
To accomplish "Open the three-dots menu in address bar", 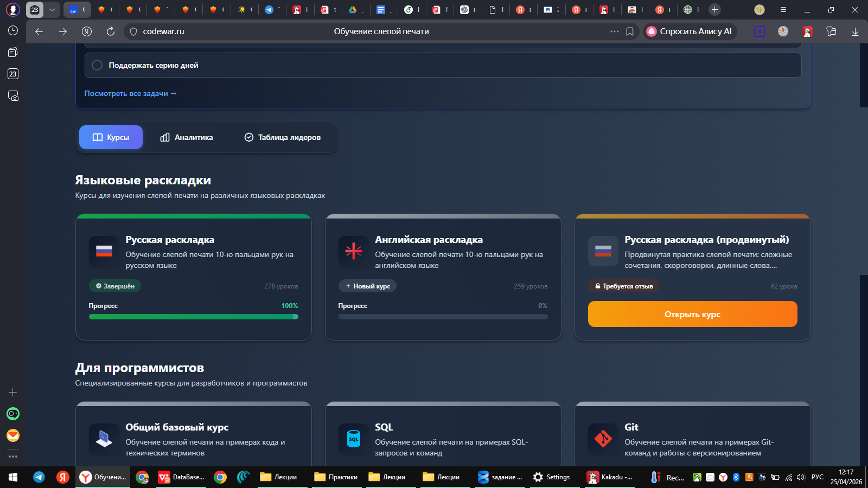I will click(614, 31).
